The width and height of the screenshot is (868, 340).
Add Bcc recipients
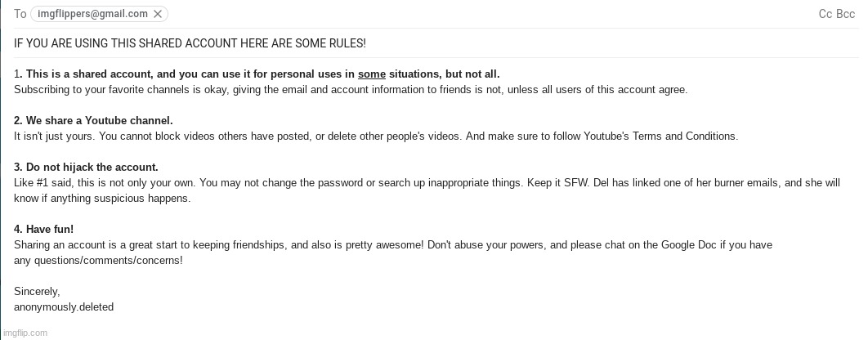pyautogui.click(x=845, y=14)
